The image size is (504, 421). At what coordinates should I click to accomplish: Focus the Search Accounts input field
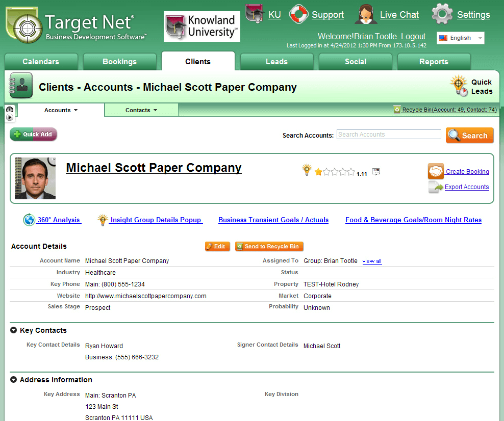tap(389, 135)
